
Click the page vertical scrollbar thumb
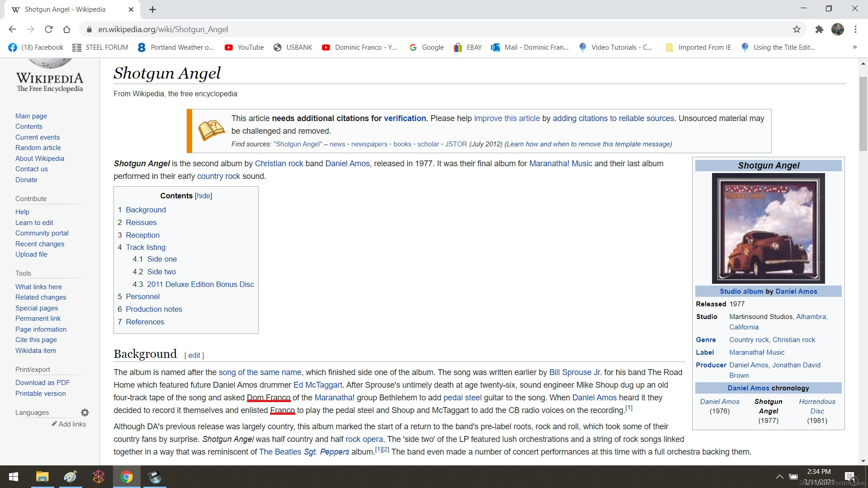tap(863, 113)
